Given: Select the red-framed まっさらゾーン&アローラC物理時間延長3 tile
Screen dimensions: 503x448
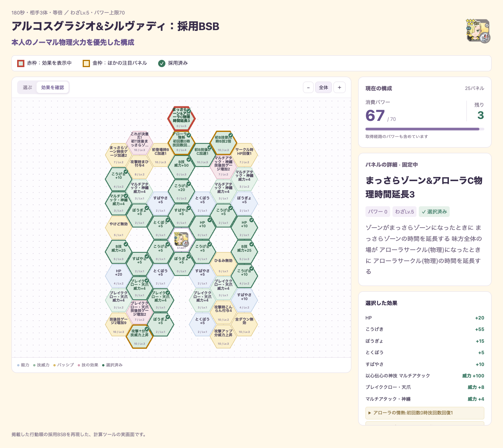Looking at the screenshot, I should coord(181,119).
